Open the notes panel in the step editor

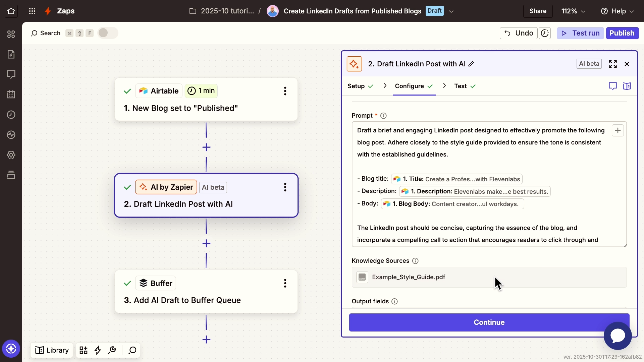(613, 86)
